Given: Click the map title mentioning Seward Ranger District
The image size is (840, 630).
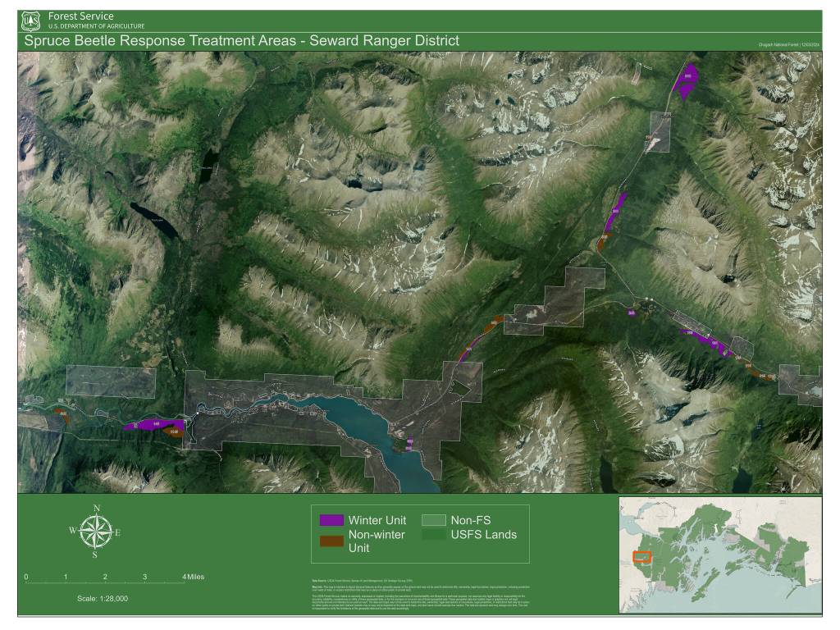Looking at the screenshot, I should [241, 41].
